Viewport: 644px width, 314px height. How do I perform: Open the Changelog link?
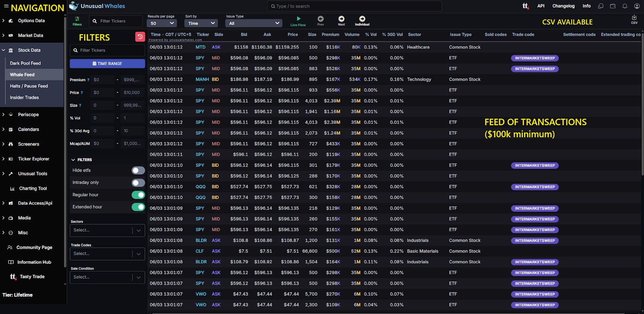[563, 6]
